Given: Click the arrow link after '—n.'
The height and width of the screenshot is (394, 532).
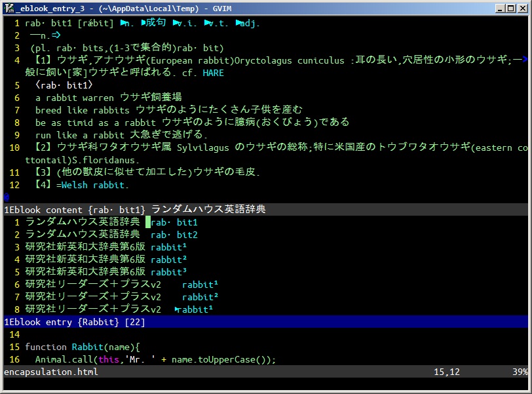Looking at the screenshot, I should (x=56, y=35).
